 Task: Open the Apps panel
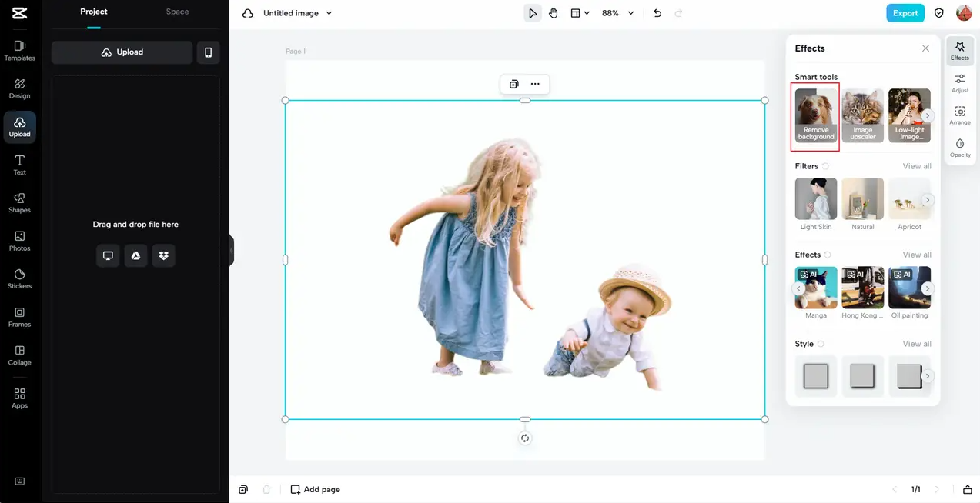click(20, 398)
